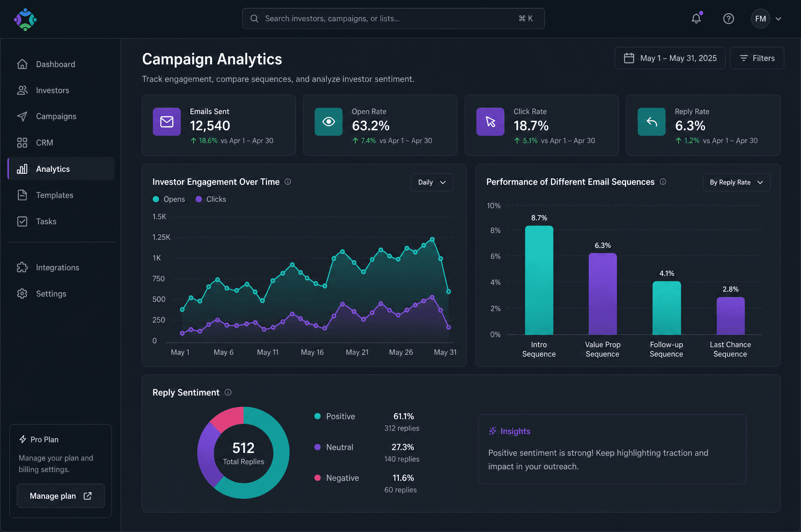Click the Emails Sent envelope icon
This screenshot has width=801, height=532.
coord(167,122)
